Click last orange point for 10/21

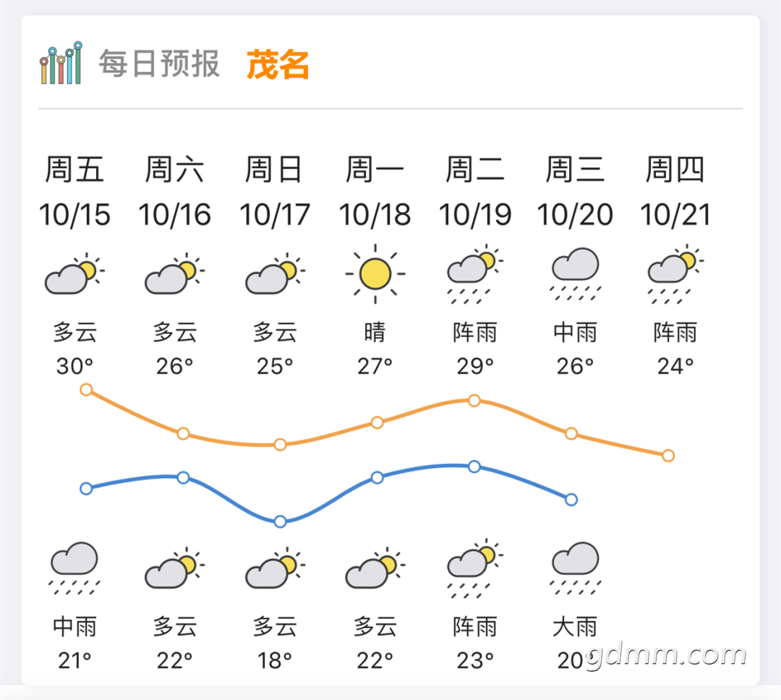[668, 456]
